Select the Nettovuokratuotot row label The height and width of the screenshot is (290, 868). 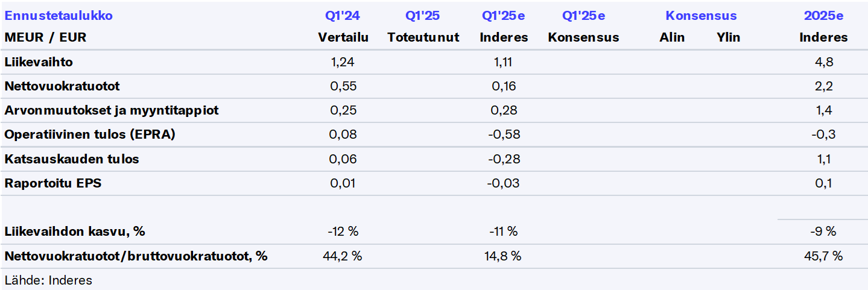pyautogui.click(x=62, y=86)
